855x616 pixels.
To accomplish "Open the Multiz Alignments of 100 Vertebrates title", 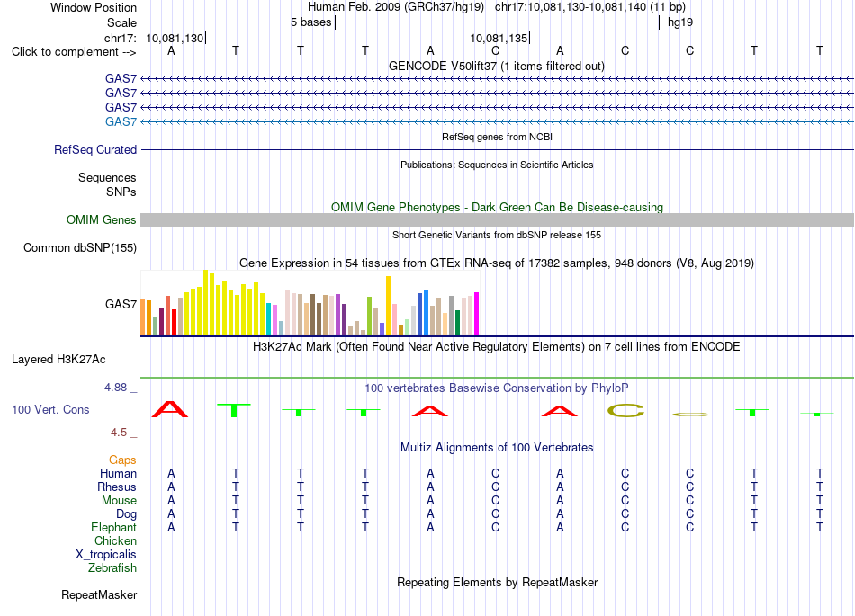I will [497, 448].
